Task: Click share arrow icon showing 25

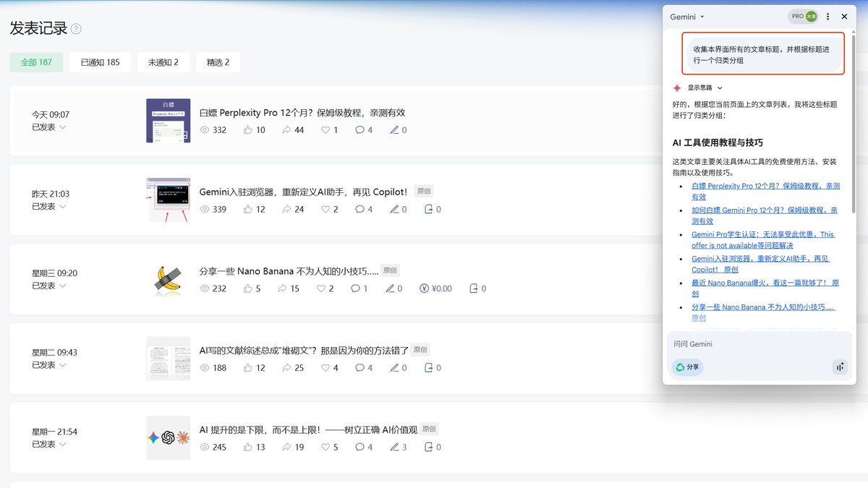Action: tap(286, 368)
